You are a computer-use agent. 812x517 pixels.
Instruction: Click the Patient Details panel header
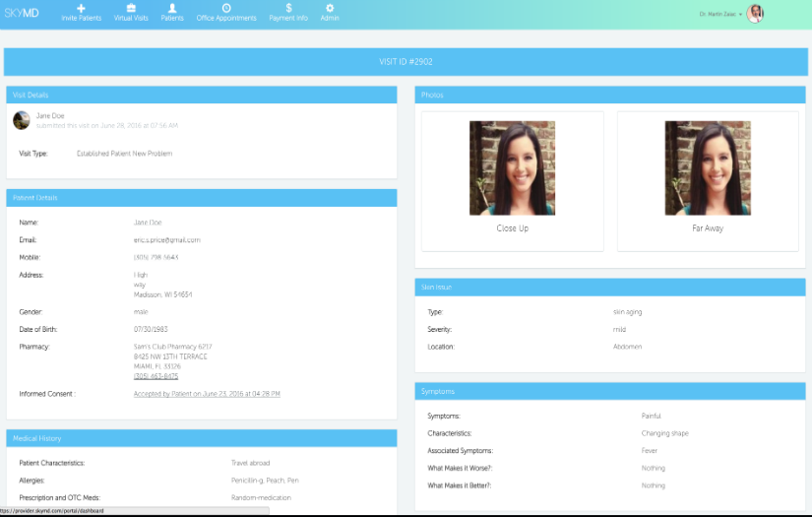[202, 198]
